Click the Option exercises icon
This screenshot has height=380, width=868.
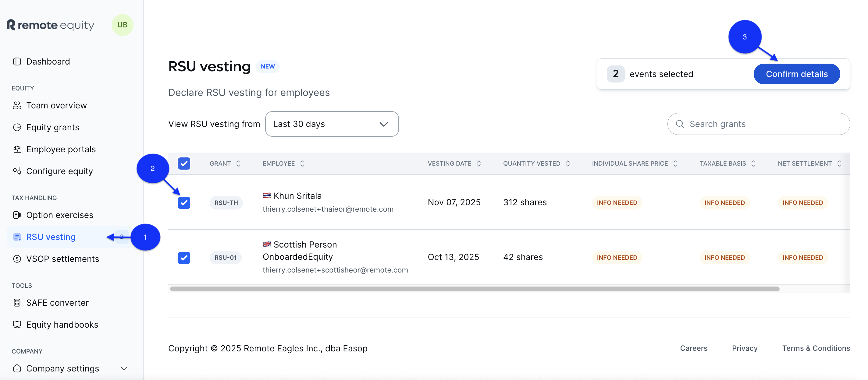17,215
